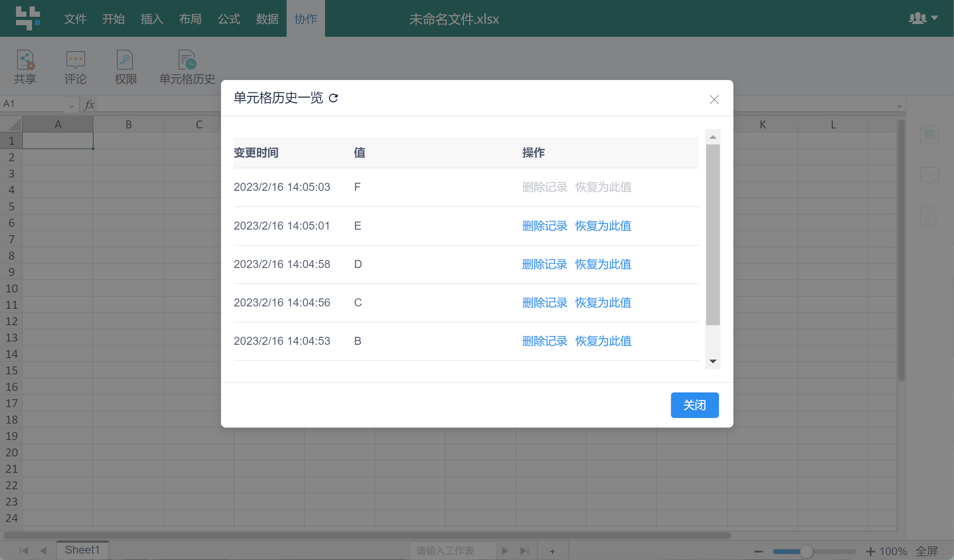
Task: Open the 权限 permissions icon
Action: click(125, 60)
